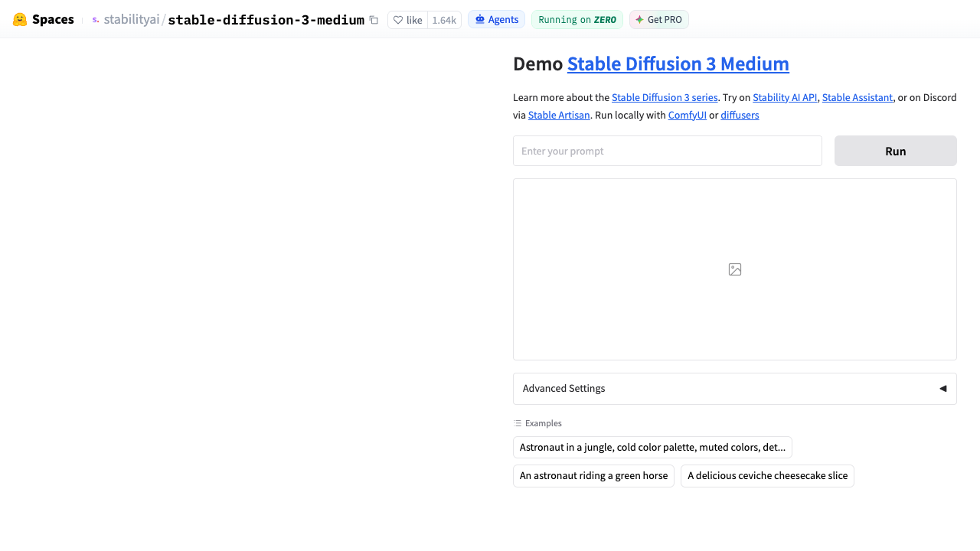Viewport: 980px width, 551px height.
Task: View the 1.64k likes count
Action: pyautogui.click(x=444, y=20)
